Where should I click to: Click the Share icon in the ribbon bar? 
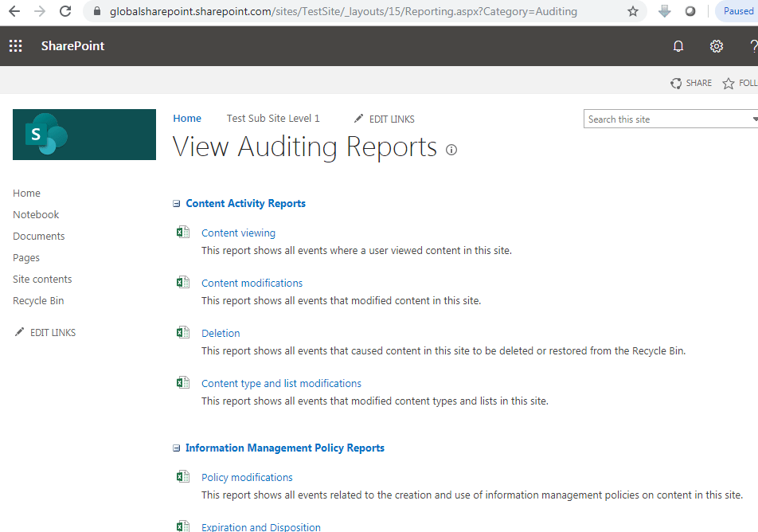click(x=676, y=83)
